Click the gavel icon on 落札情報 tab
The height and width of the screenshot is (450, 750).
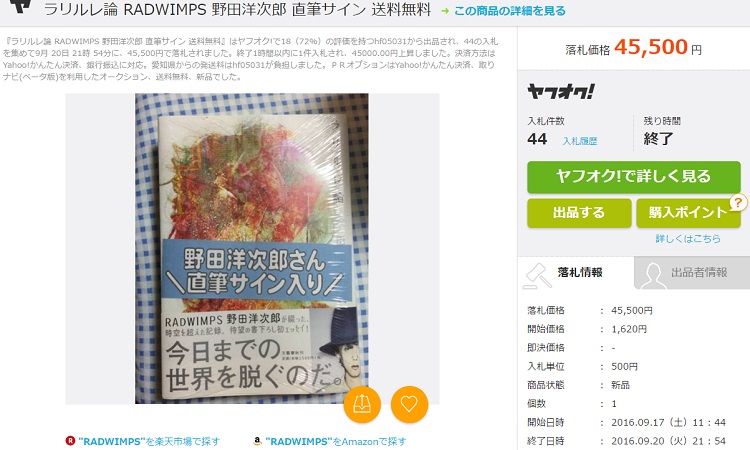[537, 276]
